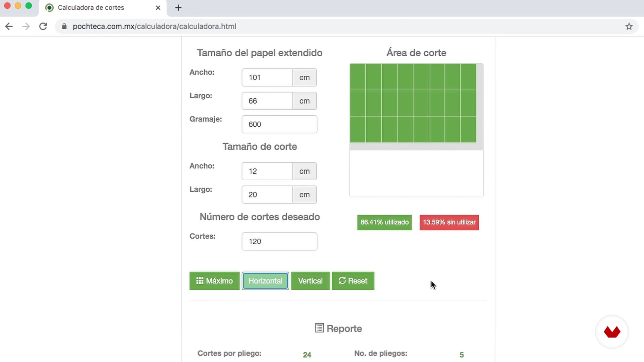Edit the paper Ancho field showing 101
Viewport: 644px width, 362px height.
coord(267,77)
